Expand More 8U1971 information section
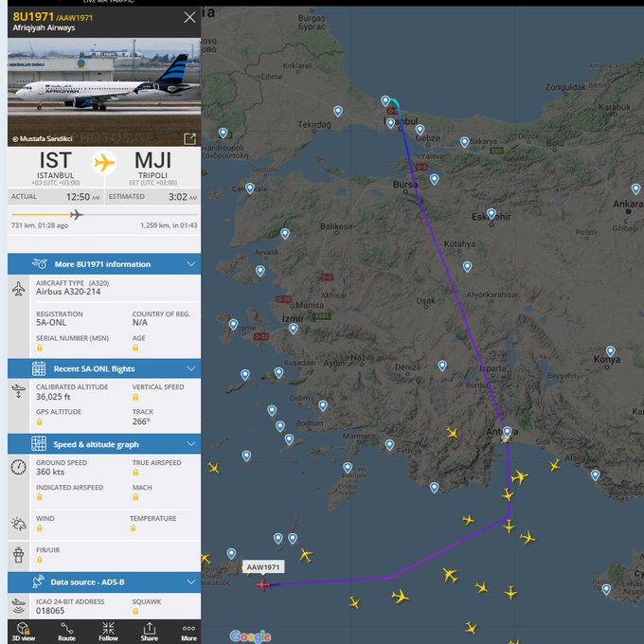Viewport: 644px width, 644px height. [x=104, y=264]
